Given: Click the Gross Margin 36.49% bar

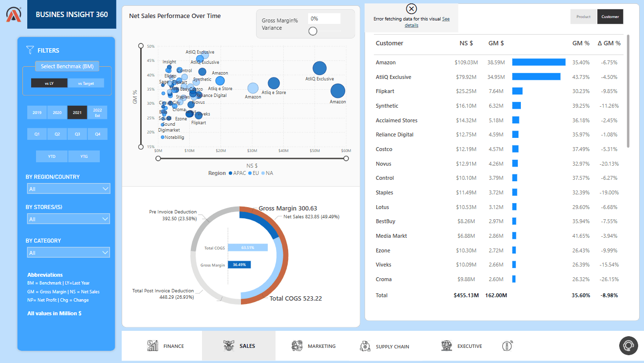Looking at the screenshot, I should point(239,265).
